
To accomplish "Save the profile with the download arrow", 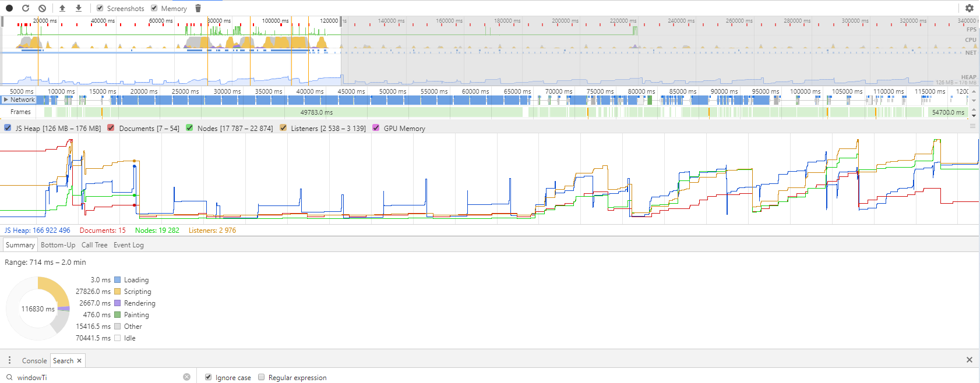I will pyautogui.click(x=79, y=8).
